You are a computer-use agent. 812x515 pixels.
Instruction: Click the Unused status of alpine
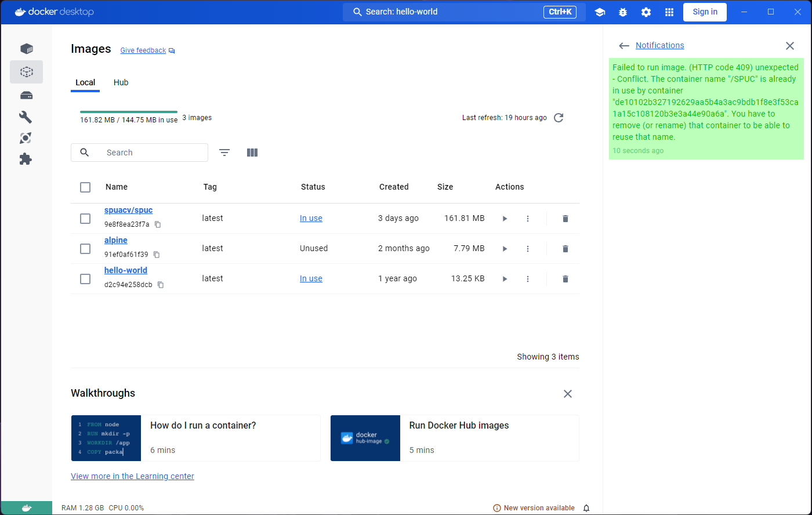click(x=314, y=248)
